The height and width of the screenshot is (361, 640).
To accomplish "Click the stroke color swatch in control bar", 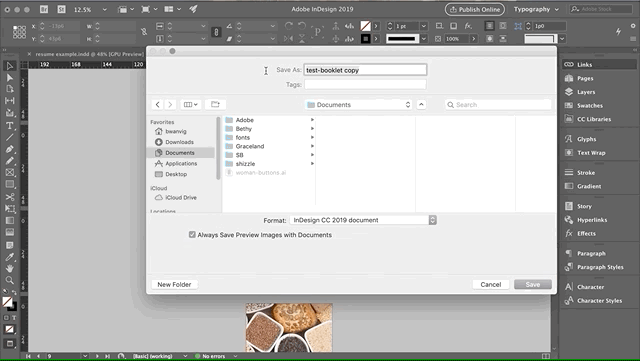I will [x=365, y=39].
